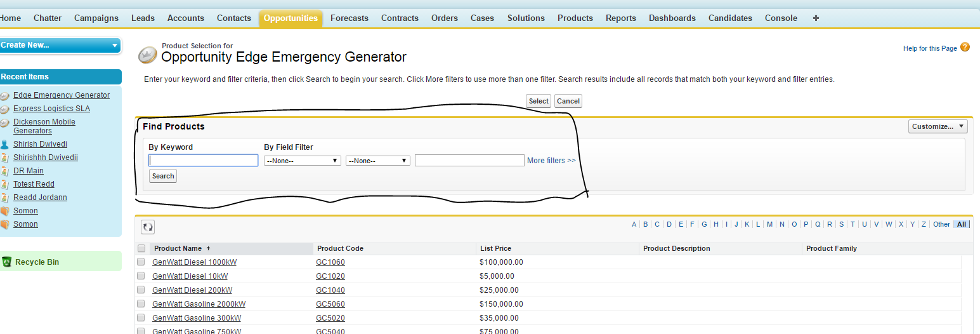
Task: Click the Select button
Action: click(x=539, y=101)
